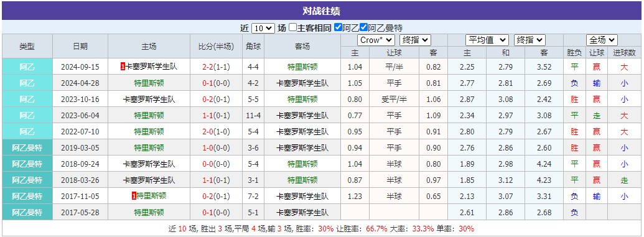Click away team 特里斯顿 in 2024-09-15 row
Viewport: 644px width, 237px height.
pyautogui.click(x=302, y=67)
